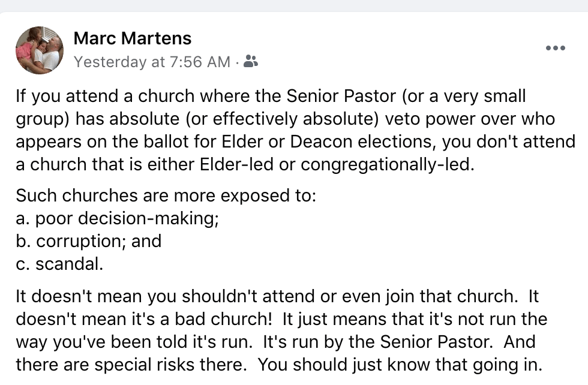Open the Marc Martens profile name link
This screenshot has height=385, width=588.
pyautogui.click(x=132, y=38)
